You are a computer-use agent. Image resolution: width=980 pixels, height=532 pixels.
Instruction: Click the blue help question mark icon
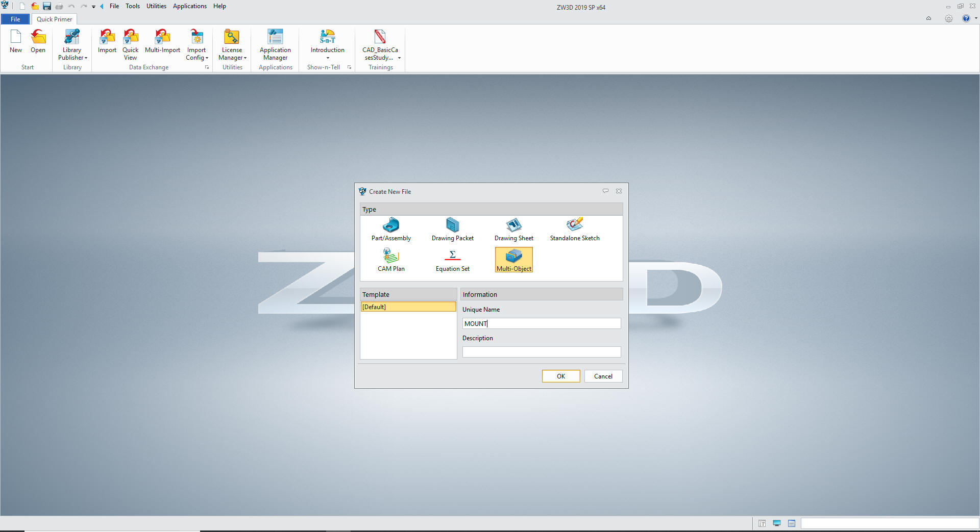[966, 18]
